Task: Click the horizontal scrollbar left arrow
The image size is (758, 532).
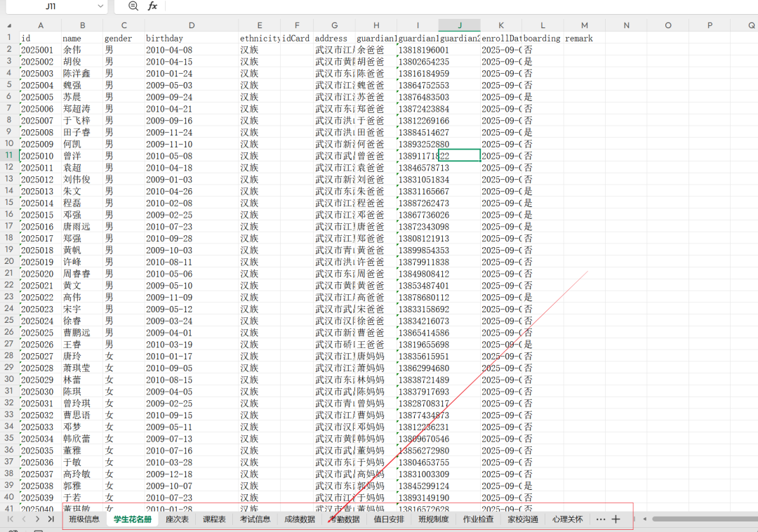Action: coord(644,519)
